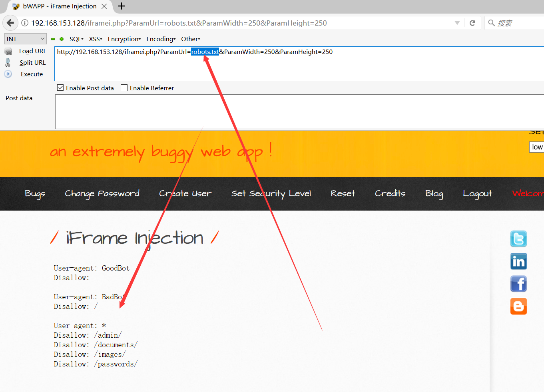
Task: Click the green minus HackBar icon
Action: (53, 39)
